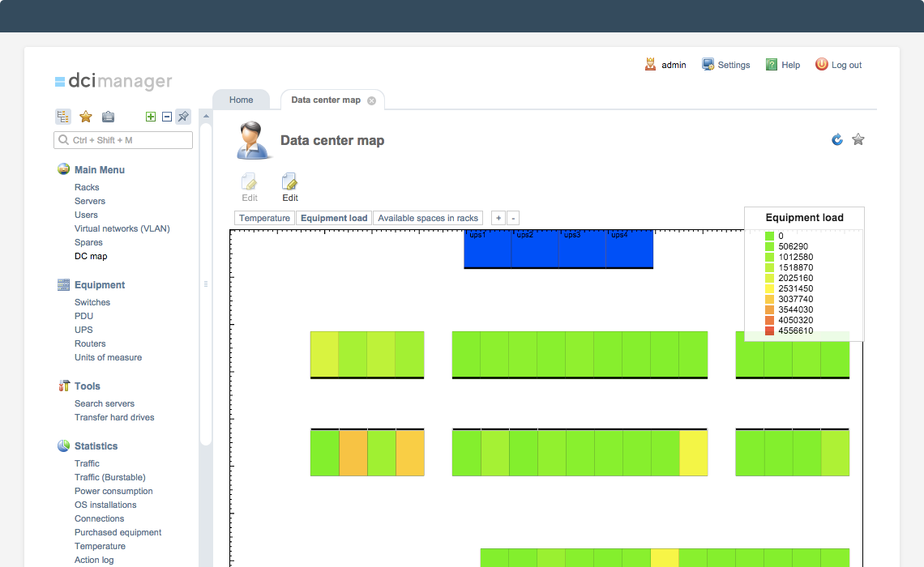Click the Statistics pie chart icon
The image size is (924, 567).
click(64, 446)
